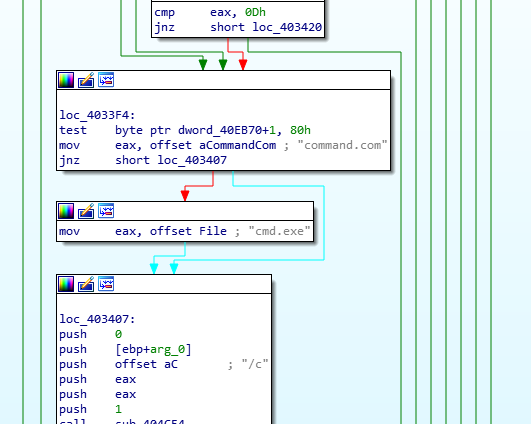Click edit pencil icon in cmd.exe node

[x=86, y=211]
